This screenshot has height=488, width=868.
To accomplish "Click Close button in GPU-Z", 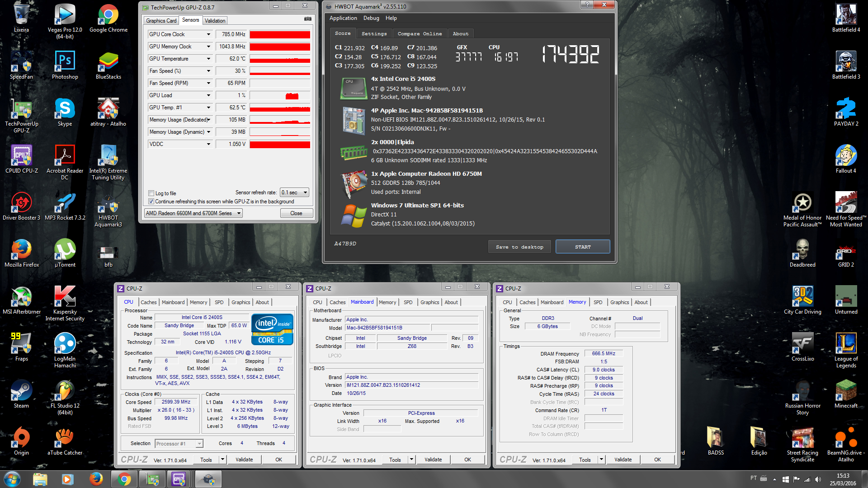I will coord(296,213).
